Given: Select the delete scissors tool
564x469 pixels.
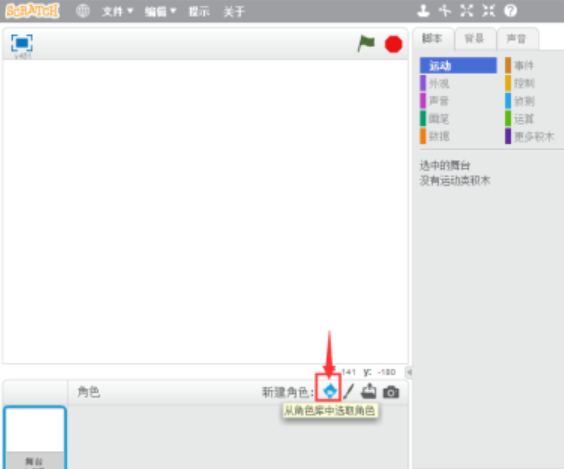Looking at the screenshot, I should point(445,11).
